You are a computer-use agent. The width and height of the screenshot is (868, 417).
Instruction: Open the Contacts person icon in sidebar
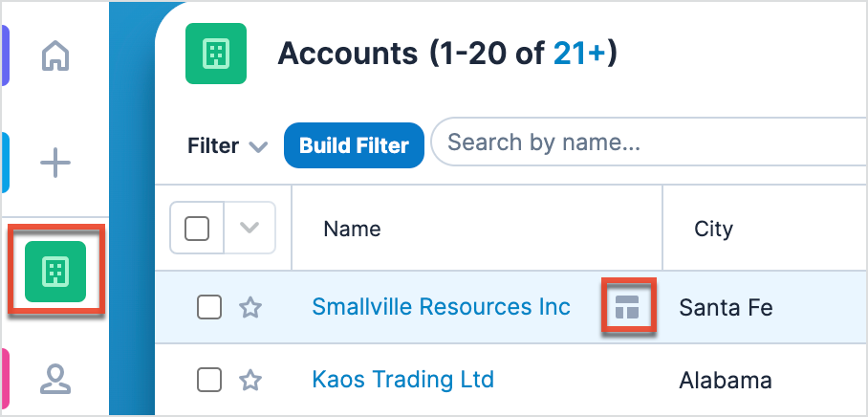(55, 379)
